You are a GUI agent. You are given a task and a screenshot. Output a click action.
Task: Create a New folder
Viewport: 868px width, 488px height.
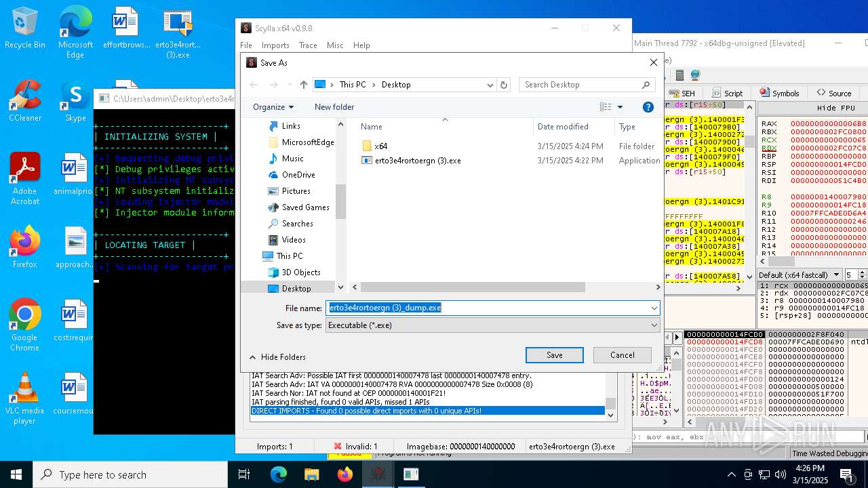click(x=334, y=107)
